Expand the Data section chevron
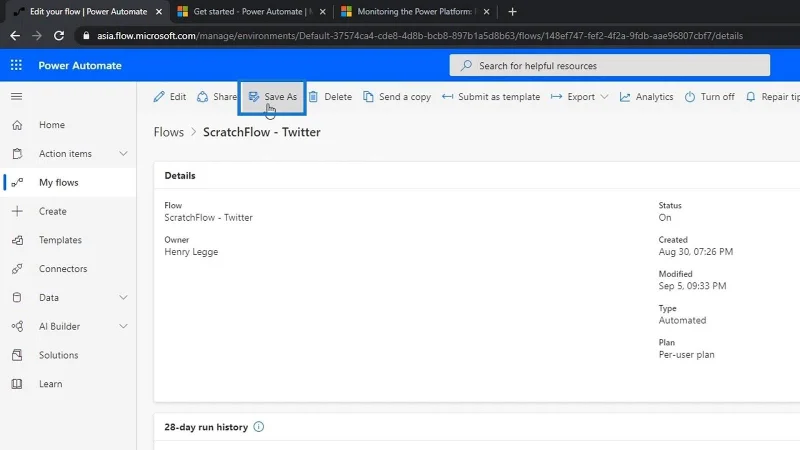Viewport: 800px width, 450px height. [x=123, y=297]
